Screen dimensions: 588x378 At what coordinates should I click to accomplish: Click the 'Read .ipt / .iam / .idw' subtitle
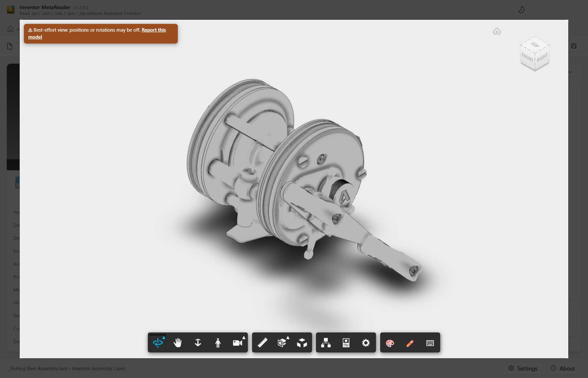point(80,13)
